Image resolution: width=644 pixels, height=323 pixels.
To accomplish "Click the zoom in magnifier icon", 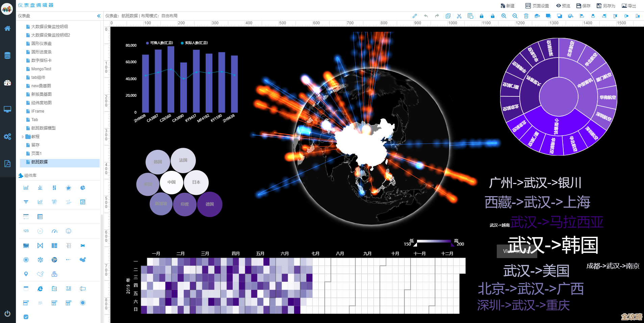I will [x=504, y=16].
